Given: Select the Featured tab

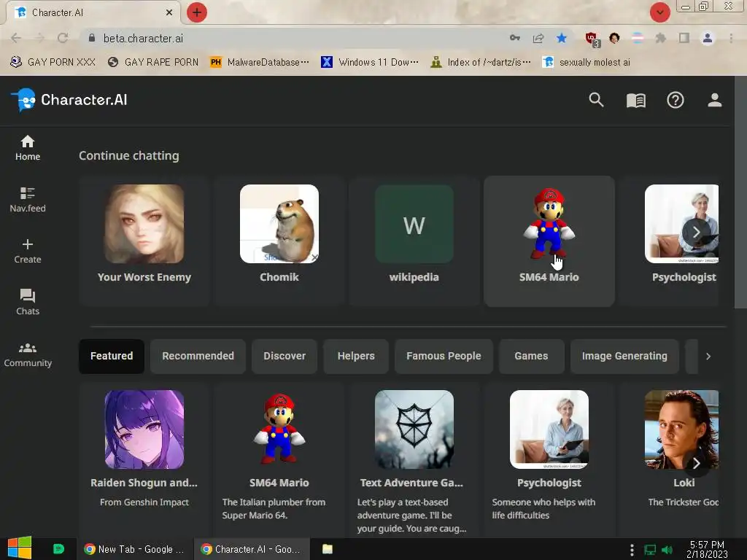Looking at the screenshot, I should coord(112,356).
